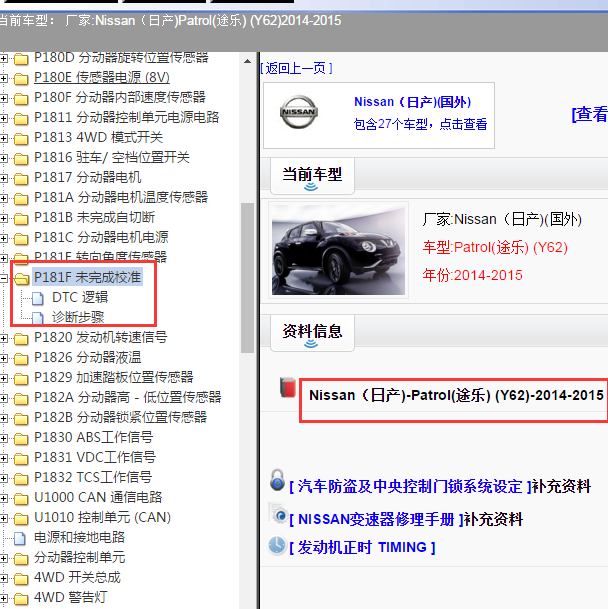Click the padlock icon for anti-theft settings
608x609 pixels.
[x=277, y=480]
